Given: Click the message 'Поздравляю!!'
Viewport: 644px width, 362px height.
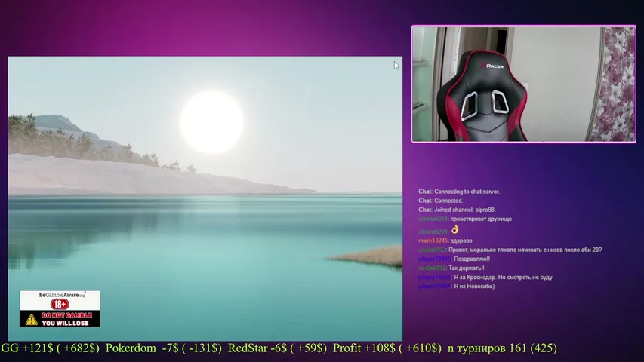Looking at the screenshot, I should [x=472, y=259].
